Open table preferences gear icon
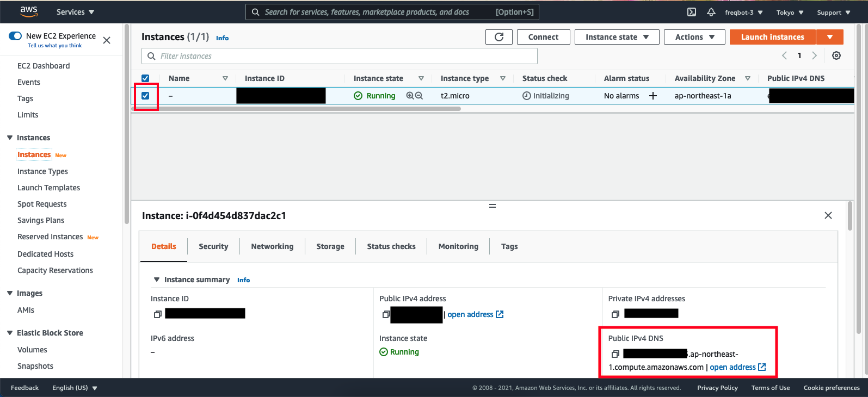Viewport: 868px width, 397px height. point(836,55)
